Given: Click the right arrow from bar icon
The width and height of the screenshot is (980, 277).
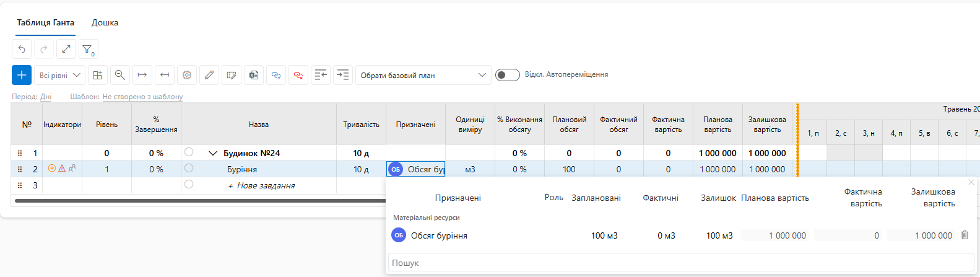Looking at the screenshot, I should [142, 75].
